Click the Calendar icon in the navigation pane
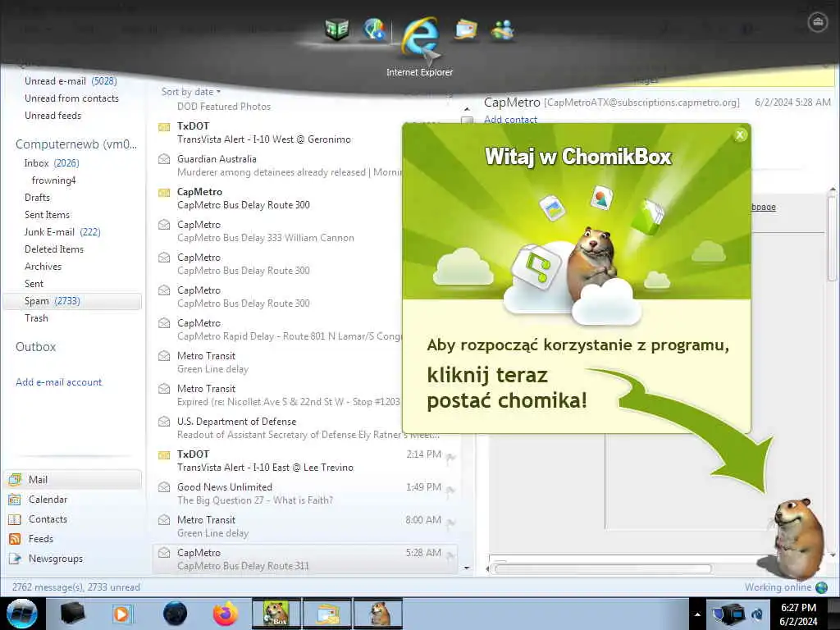Screen dimensions: 840x630 point(15,500)
